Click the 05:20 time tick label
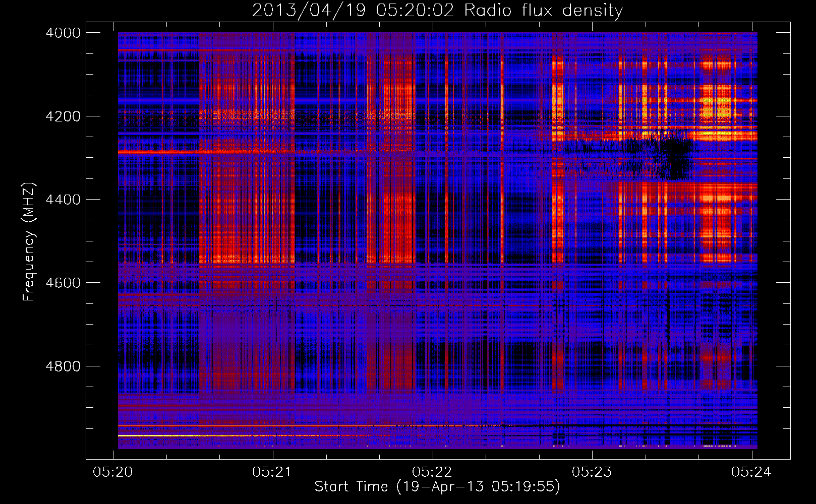 click(113, 472)
